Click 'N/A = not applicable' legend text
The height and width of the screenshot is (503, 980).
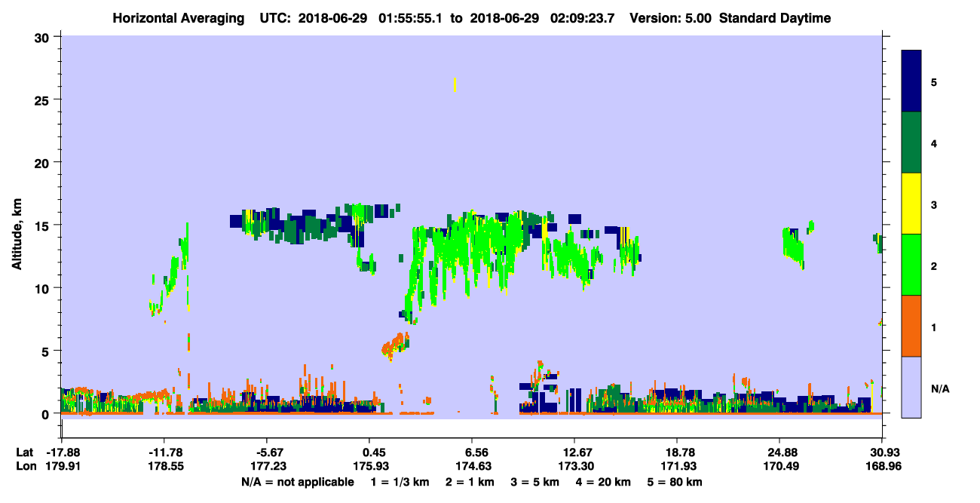tap(297, 482)
